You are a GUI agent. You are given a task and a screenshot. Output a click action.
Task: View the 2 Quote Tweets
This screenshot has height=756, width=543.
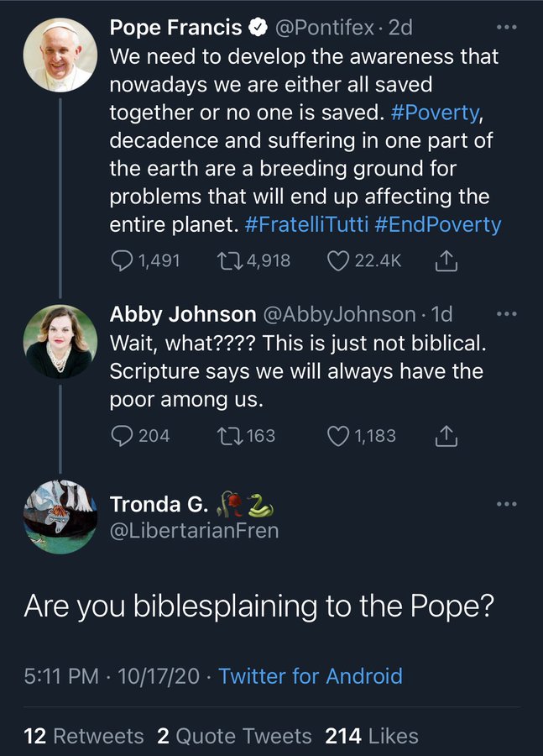(x=234, y=737)
